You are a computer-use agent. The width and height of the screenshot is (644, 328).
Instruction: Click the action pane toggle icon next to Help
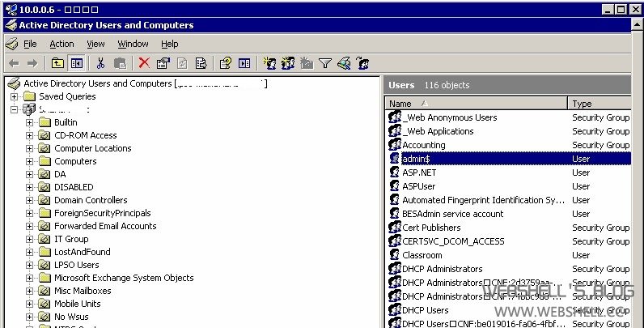point(244,63)
